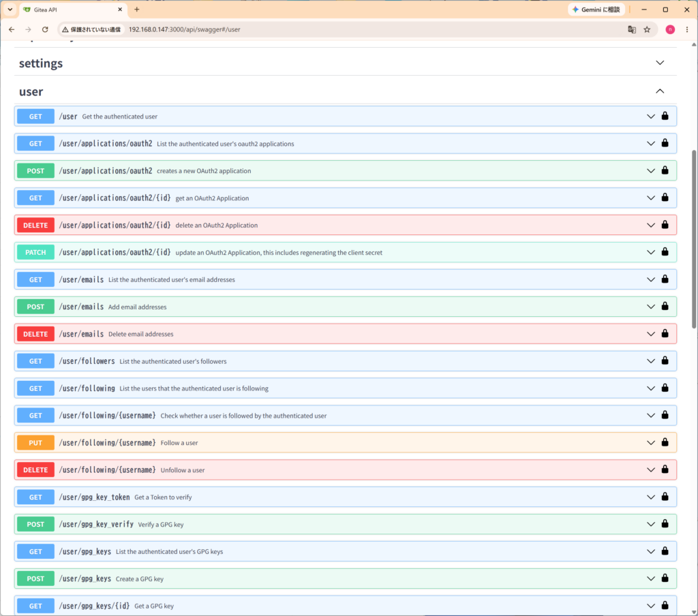Click lock icon on GET /user row

(x=665, y=116)
